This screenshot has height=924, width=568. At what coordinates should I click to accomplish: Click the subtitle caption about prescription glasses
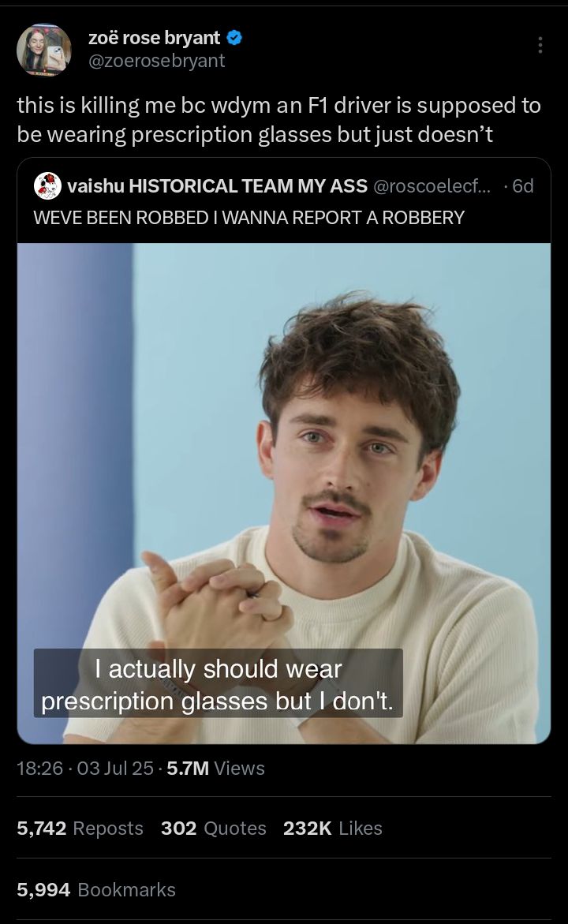tap(218, 683)
